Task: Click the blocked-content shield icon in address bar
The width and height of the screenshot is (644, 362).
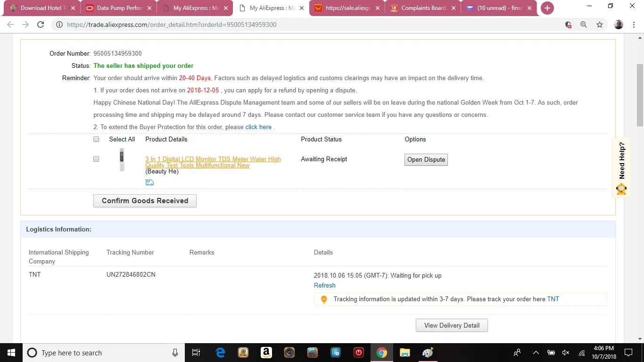Action: point(568,25)
